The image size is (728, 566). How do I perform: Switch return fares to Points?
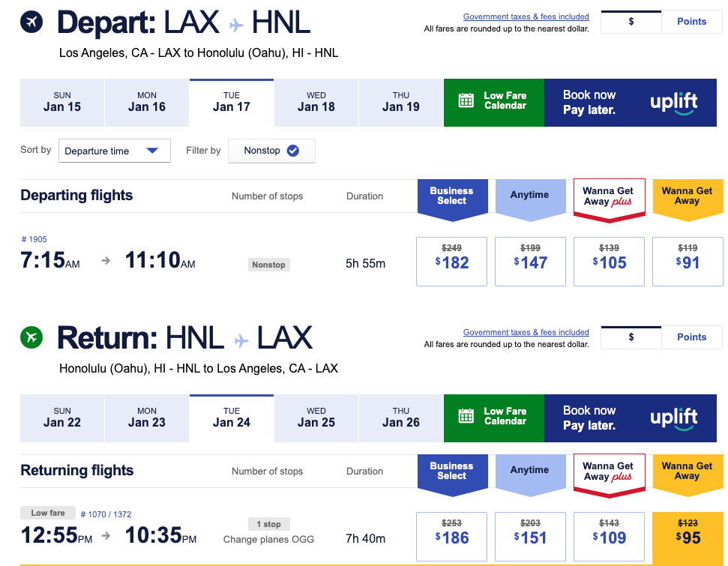click(x=691, y=337)
